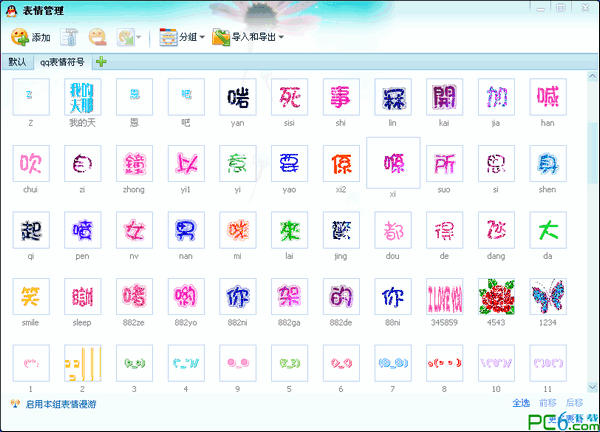Viewport: 600px width, 432px height.
Task: Select the highlighted emoticon labeled xi
Action: (393, 163)
